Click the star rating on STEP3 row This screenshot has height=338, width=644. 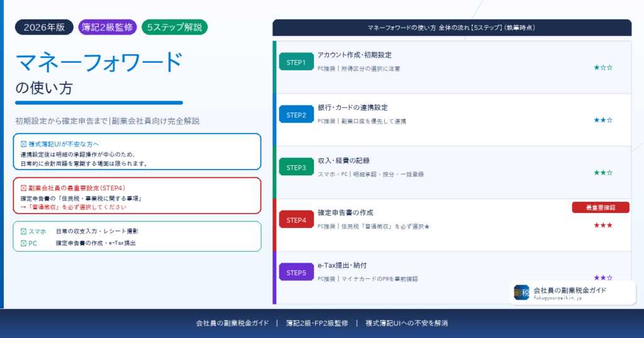point(603,172)
